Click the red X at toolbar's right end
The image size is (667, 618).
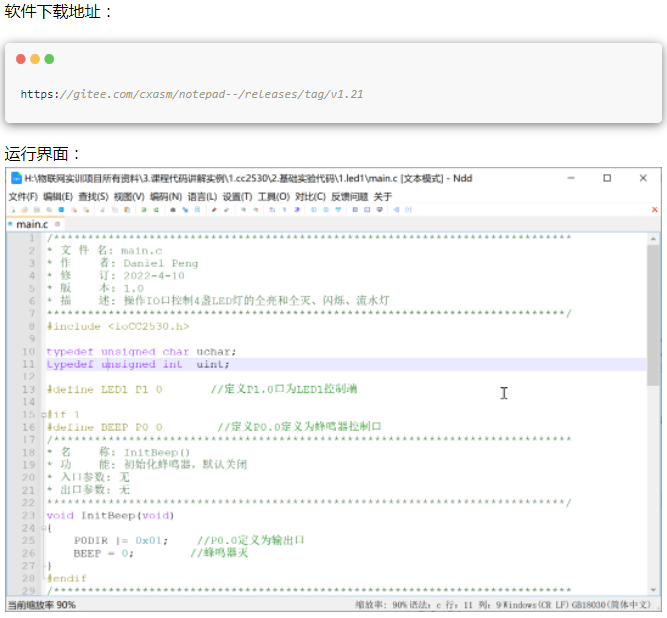point(654,210)
